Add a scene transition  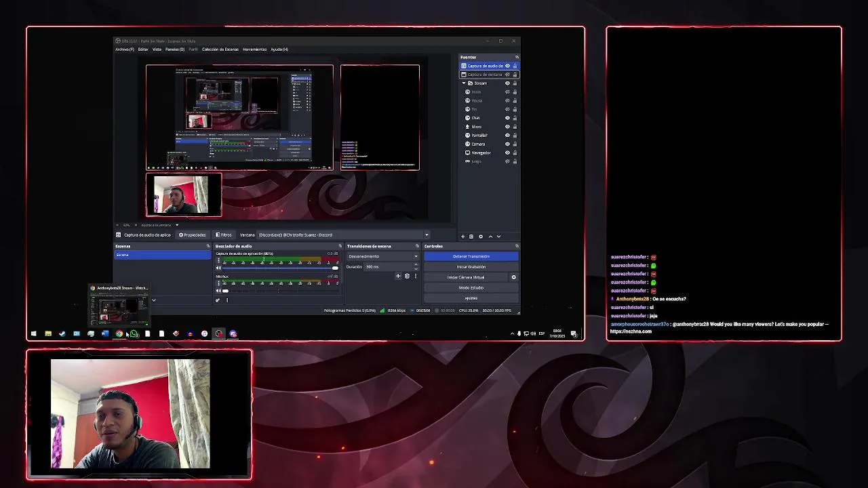point(398,276)
